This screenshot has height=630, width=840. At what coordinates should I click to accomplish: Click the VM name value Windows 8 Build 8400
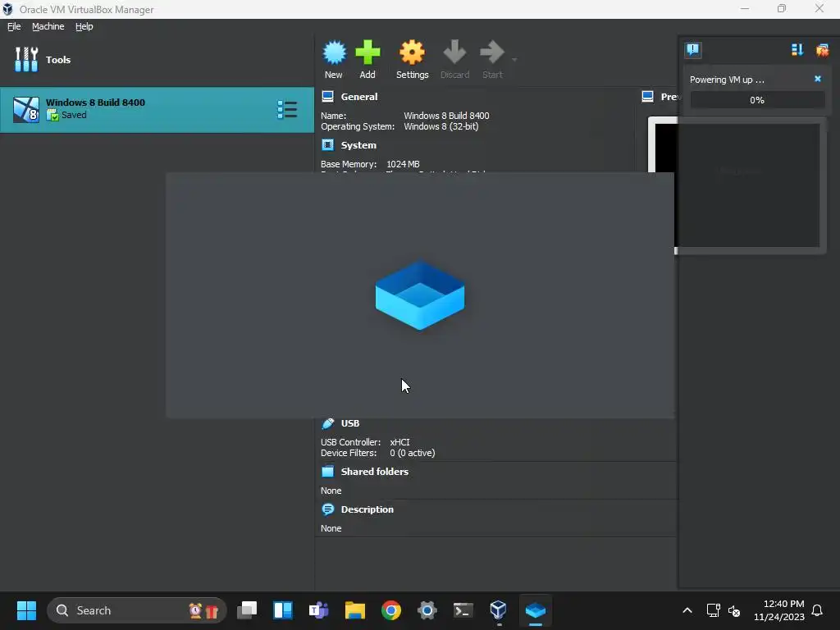(x=446, y=116)
